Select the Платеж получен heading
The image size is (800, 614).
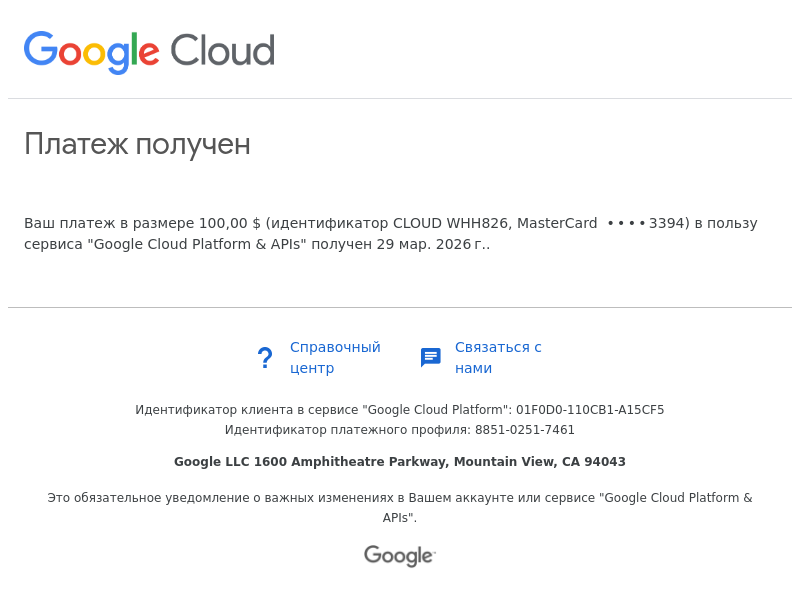tap(137, 144)
